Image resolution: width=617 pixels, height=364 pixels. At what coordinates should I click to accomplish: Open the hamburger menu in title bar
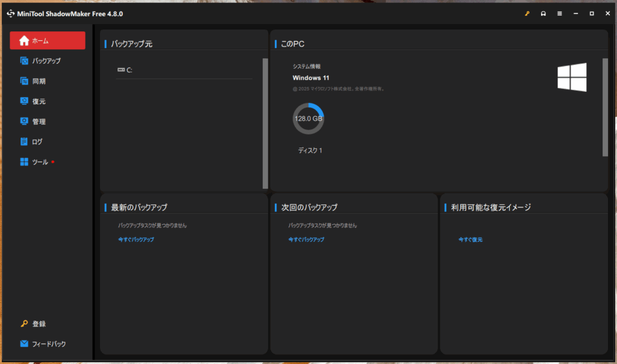click(559, 13)
